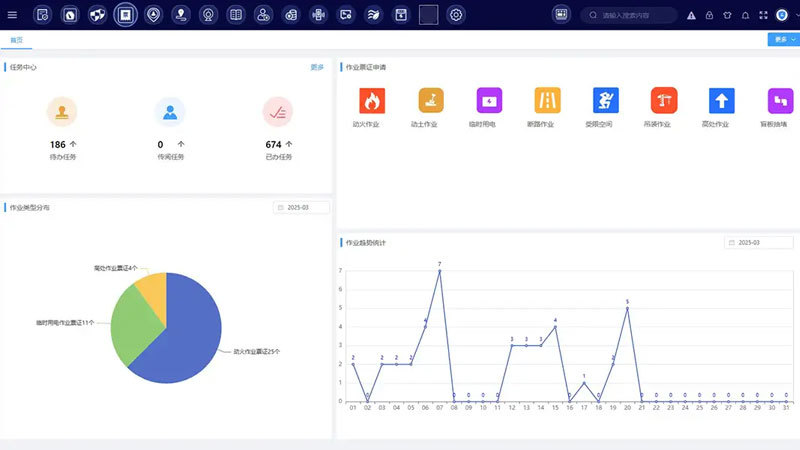
Task: Open the pending tasks stamp icon (186)
Action: [x=62, y=112]
